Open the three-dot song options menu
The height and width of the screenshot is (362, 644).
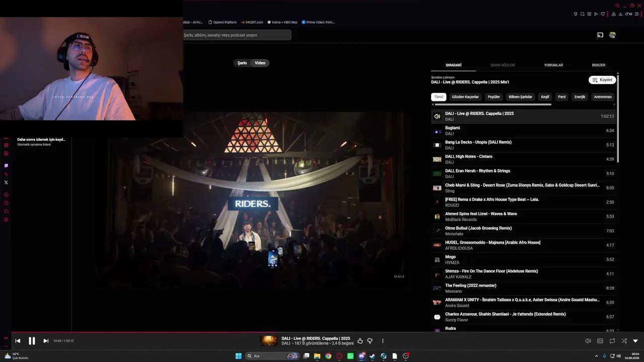(383, 341)
